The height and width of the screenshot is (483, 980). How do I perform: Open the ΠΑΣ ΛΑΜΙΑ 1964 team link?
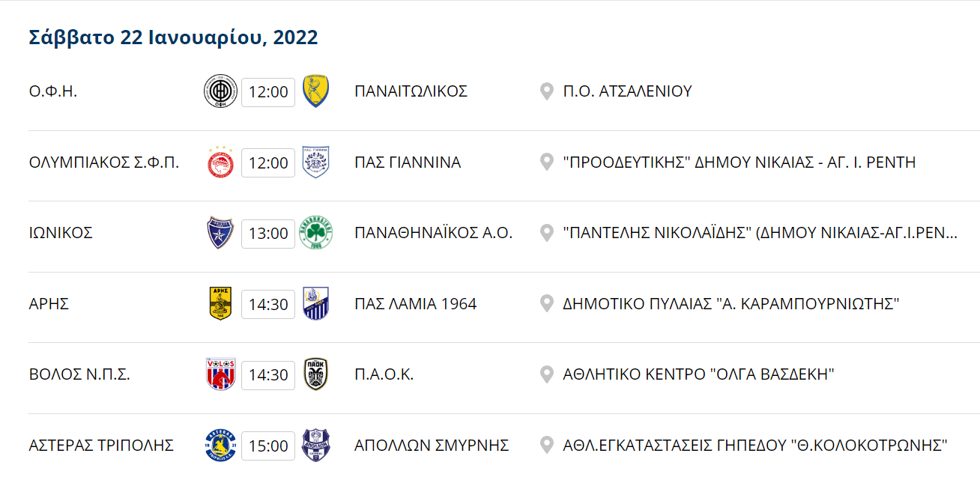[x=416, y=304]
